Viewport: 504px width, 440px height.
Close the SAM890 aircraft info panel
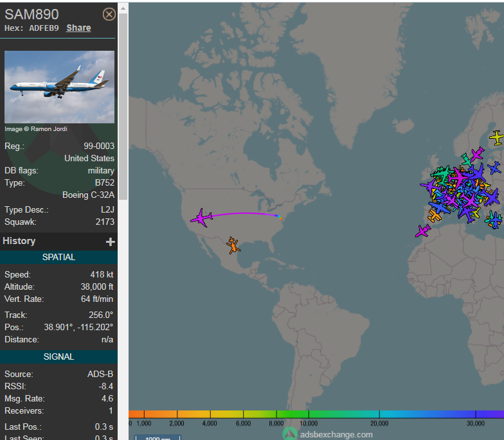coord(109,14)
